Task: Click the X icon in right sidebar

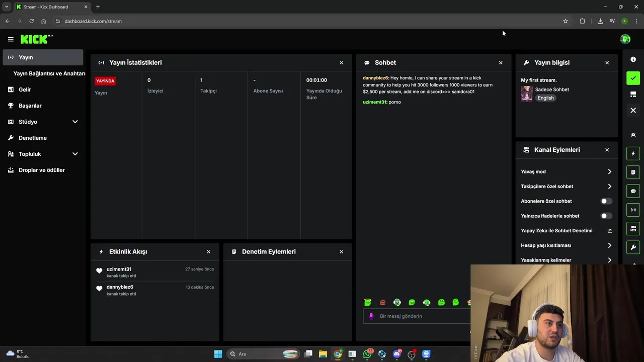Action: click(x=633, y=110)
